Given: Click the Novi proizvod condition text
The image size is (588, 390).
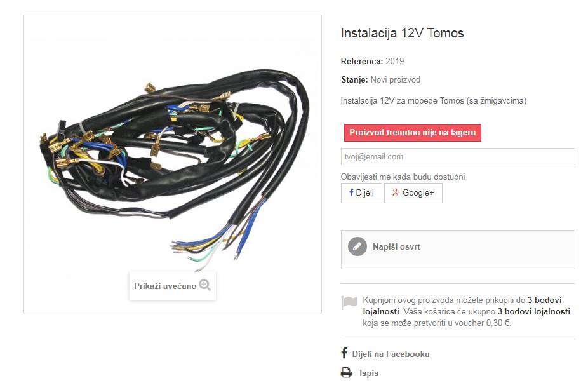Looking at the screenshot, I should point(395,79).
